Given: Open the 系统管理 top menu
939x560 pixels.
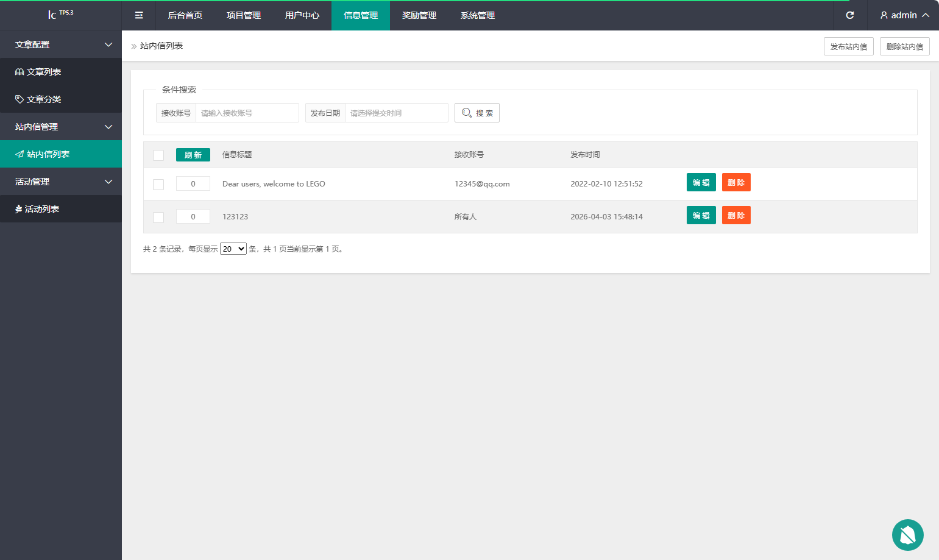Looking at the screenshot, I should click(478, 15).
